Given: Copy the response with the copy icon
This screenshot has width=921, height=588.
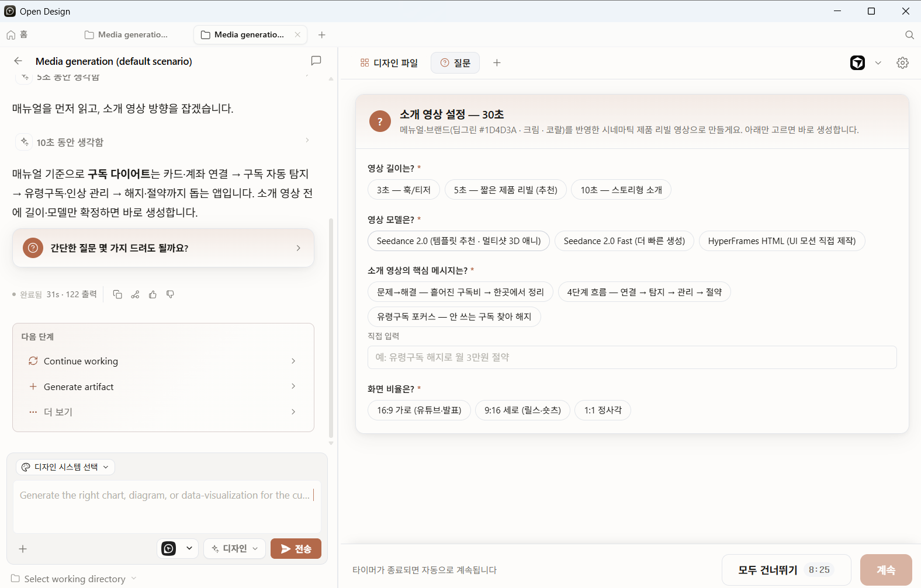Looking at the screenshot, I should pos(117,294).
